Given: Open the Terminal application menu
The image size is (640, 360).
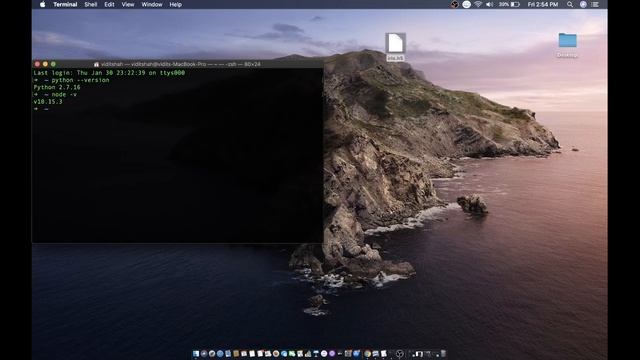Looking at the screenshot, I should [65, 4].
